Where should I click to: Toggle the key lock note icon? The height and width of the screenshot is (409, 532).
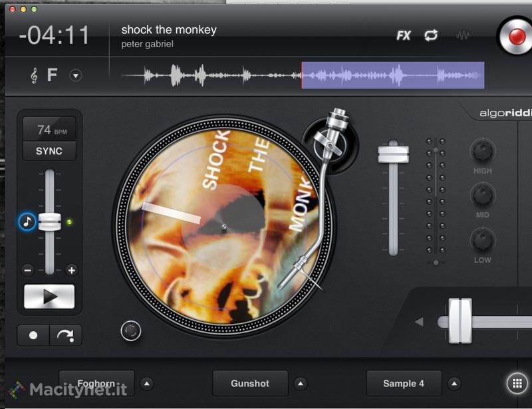click(27, 222)
